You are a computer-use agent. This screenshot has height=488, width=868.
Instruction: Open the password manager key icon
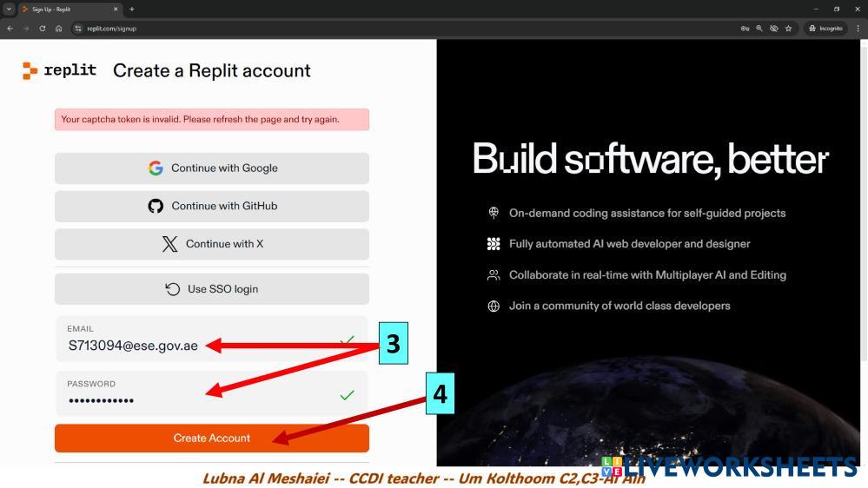[745, 28]
